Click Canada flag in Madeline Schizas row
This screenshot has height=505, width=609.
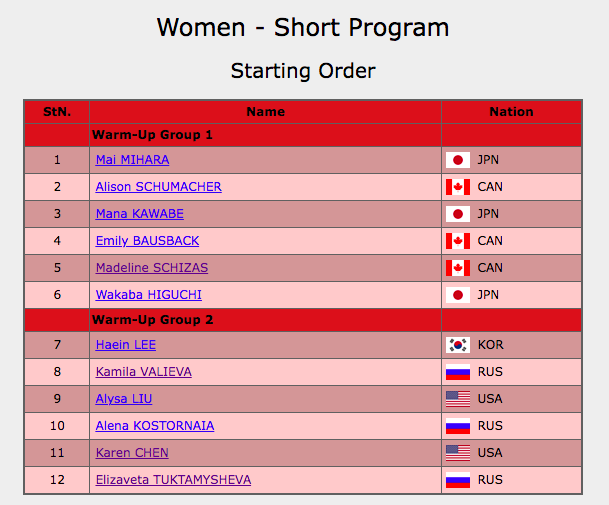pos(457,268)
